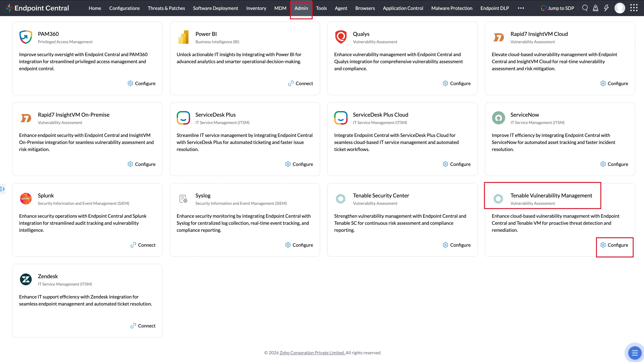Open the search icon

coord(585,8)
